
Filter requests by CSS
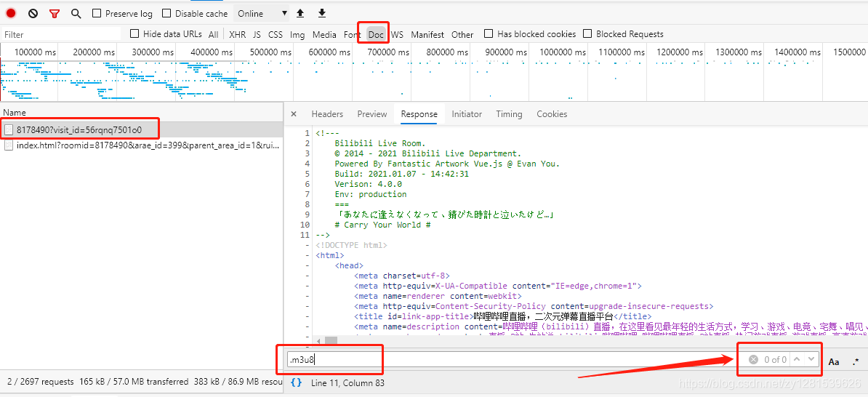[x=275, y=34]
